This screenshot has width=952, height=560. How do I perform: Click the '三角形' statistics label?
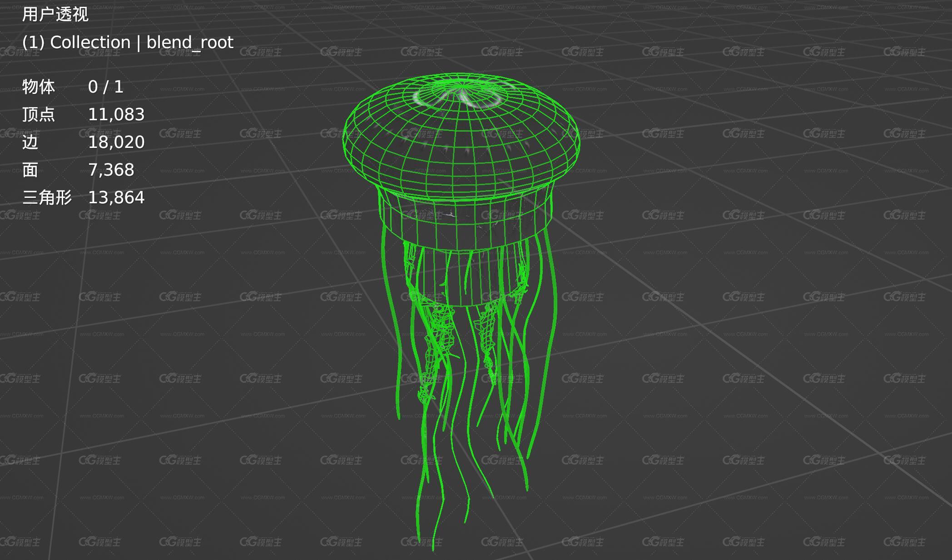click(x=47, y=197)
